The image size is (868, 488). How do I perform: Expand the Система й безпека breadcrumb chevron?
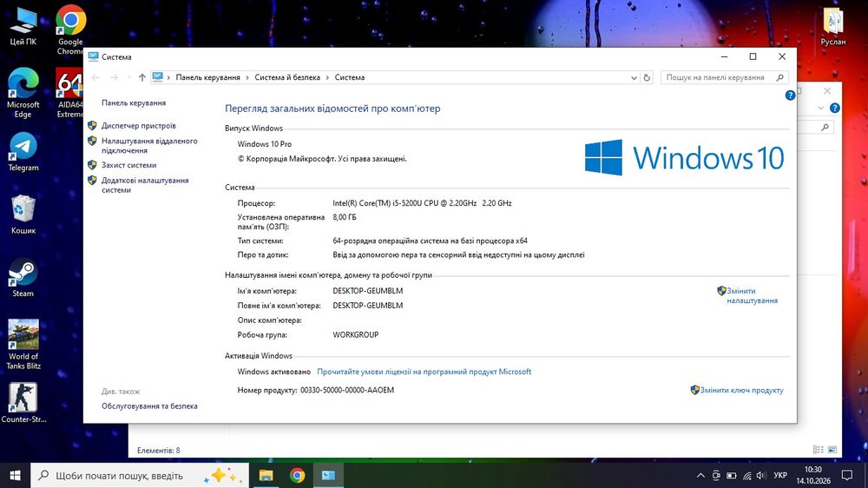click(327, 77)
